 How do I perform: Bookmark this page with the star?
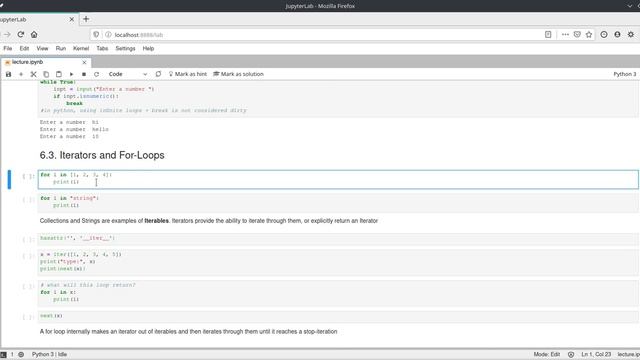(589, 35)
